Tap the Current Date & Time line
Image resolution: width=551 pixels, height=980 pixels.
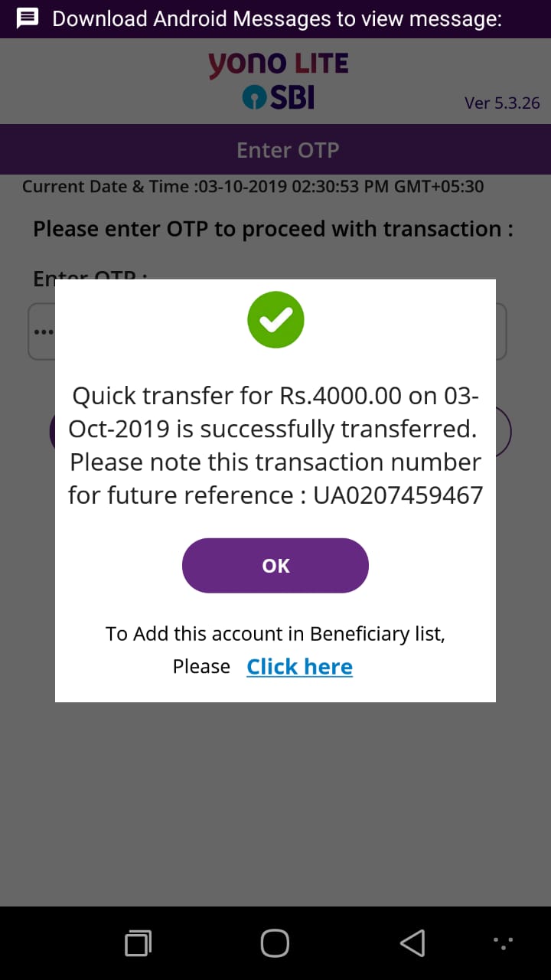[253, 186]
